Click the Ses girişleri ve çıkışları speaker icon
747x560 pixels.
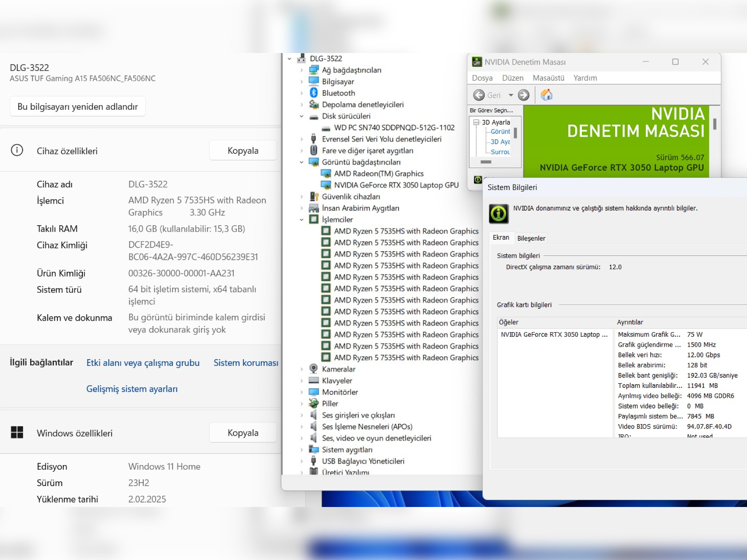[314, 415]
